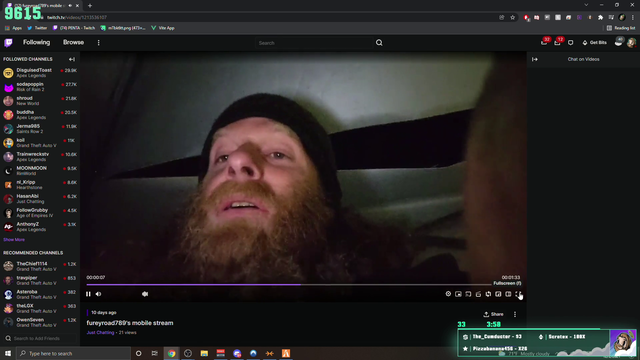Open user profile avatar menu

tap(631, 42)
